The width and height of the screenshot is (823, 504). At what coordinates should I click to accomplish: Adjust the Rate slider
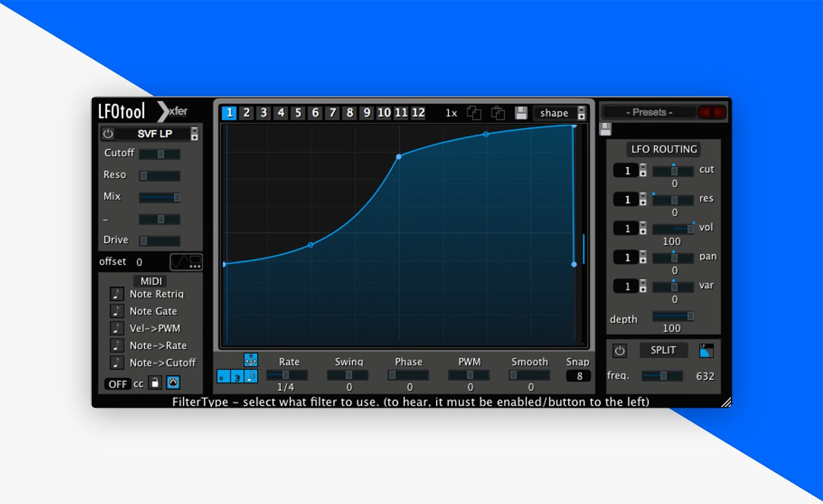pyautogui.click(x=287, y=375)
